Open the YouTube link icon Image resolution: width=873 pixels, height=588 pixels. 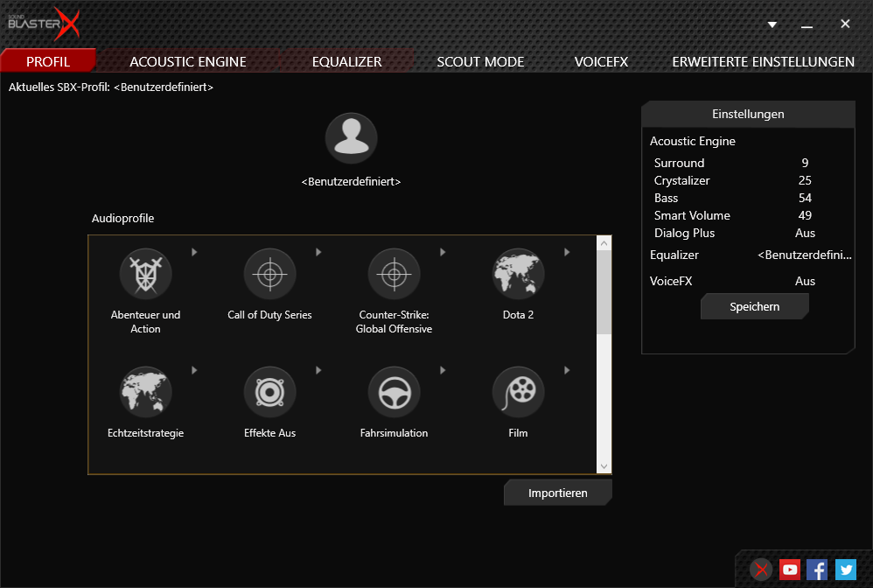coord(790,570)
